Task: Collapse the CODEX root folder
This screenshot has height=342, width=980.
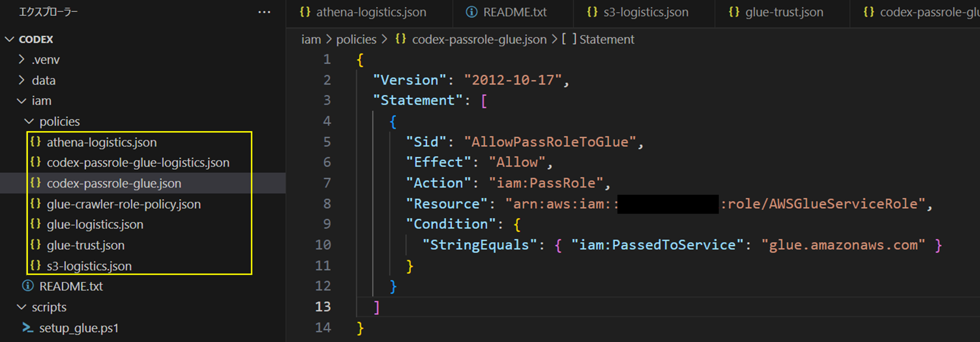Action: pyautogui.click(x=10, y=39)
